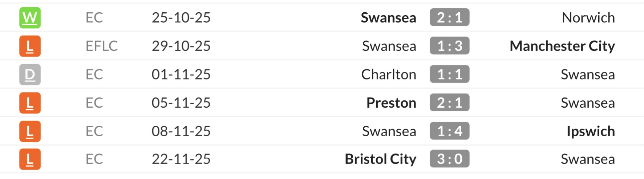Click the loss icon for the Bristol City match
644x179 pixels.
click(30, 159)
